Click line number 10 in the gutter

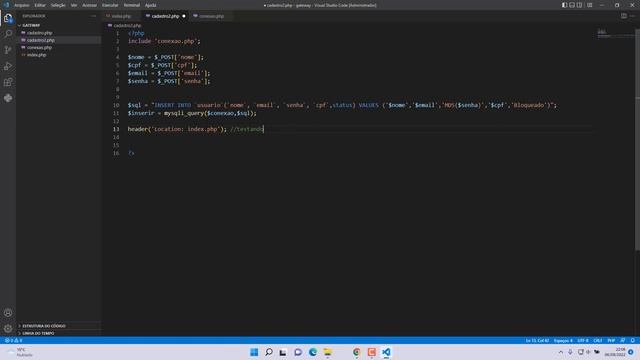pos(116,105)
